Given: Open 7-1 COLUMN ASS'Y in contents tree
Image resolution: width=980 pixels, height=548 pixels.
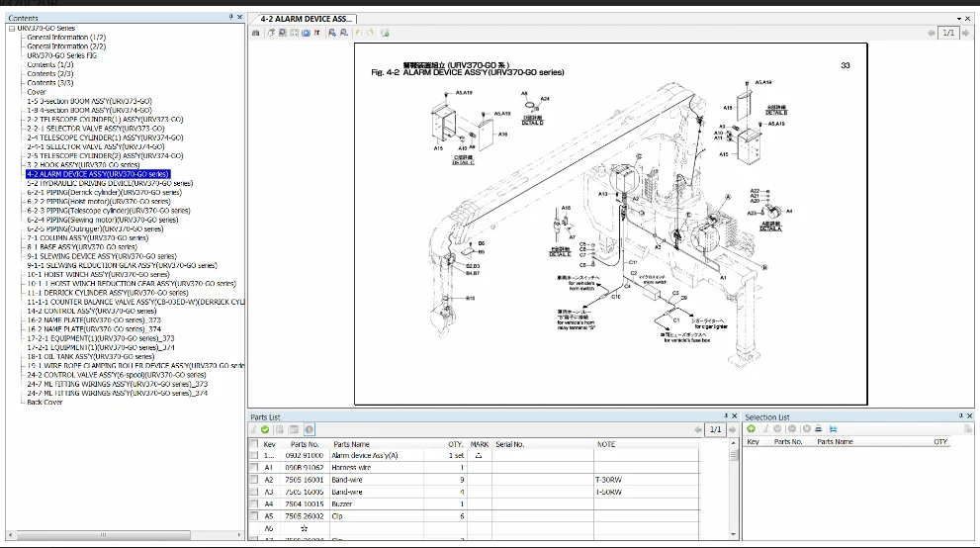Looking at the screenshot, I should [x=85, y=237].
